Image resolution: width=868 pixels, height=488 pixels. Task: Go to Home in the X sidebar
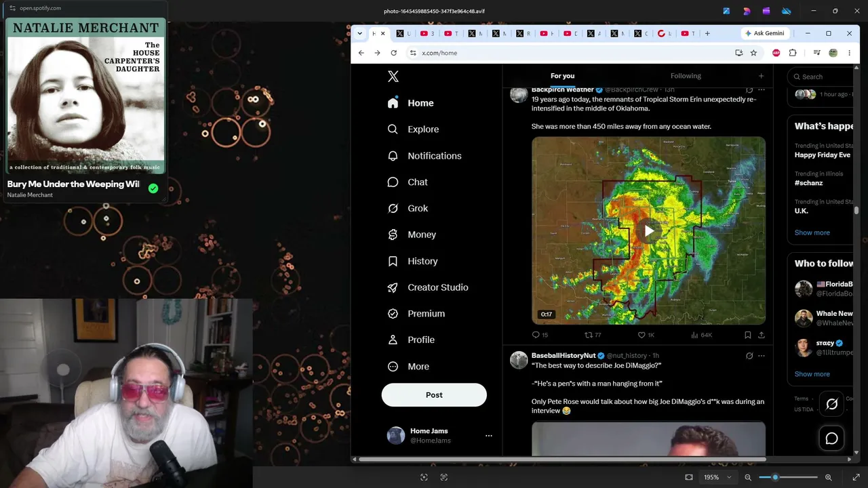(x=410, y=103)
